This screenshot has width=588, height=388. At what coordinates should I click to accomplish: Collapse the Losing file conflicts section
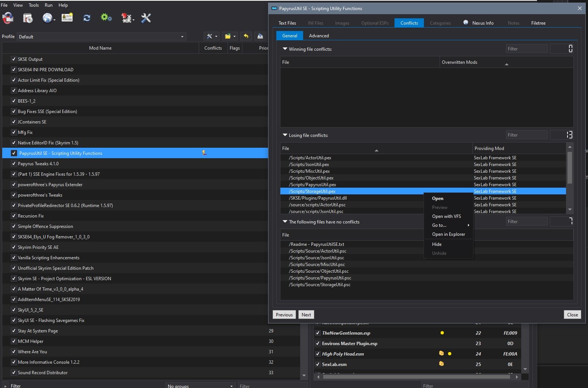coord(285,135)
